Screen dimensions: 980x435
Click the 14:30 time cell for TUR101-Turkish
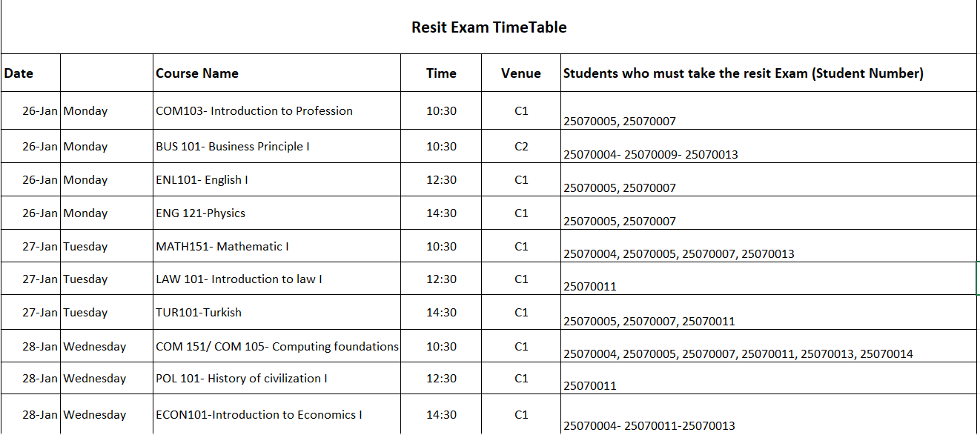coord(441,313)
